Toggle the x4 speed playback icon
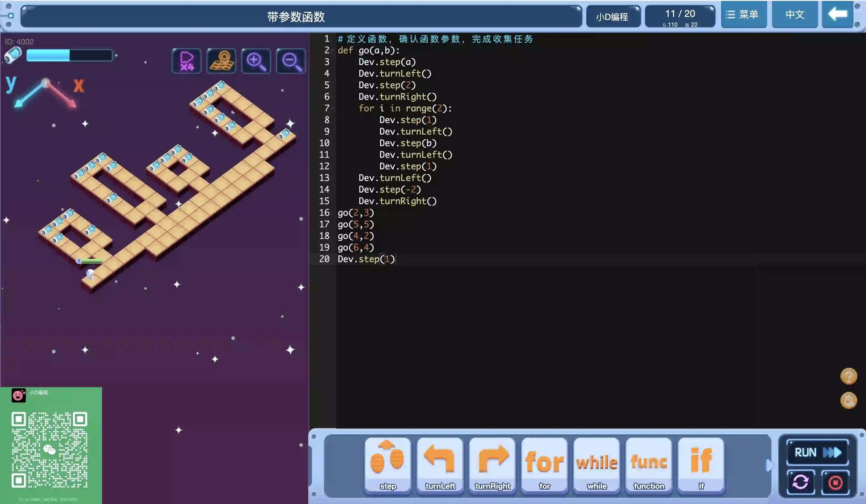Screen dimensions: 866x504 coord(186,61)
